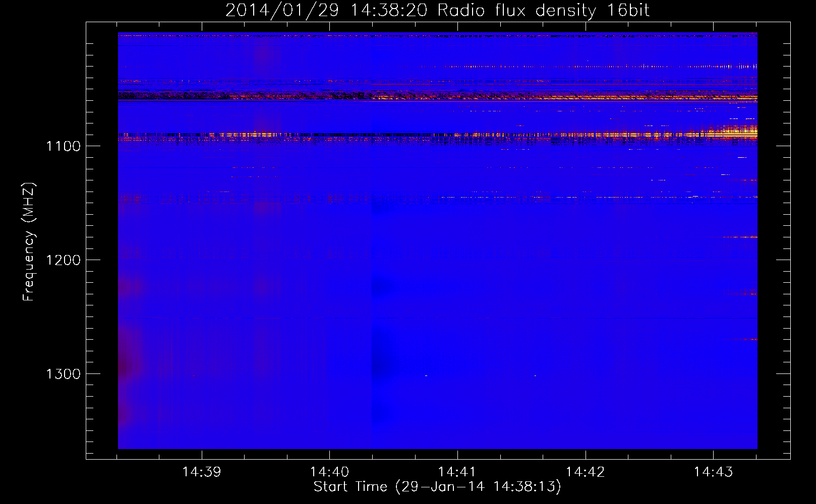Click the 14:43 time tick label

[x=713, y=472]
